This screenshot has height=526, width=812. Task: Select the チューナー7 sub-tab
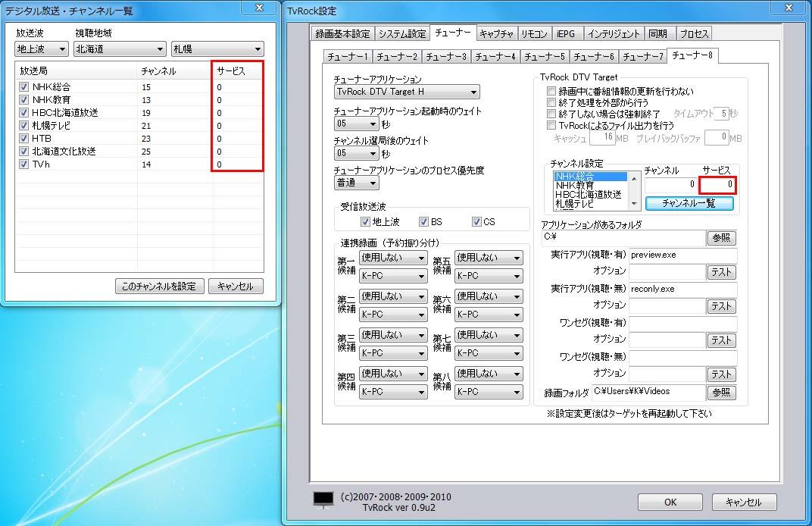(x=642, y=57)
